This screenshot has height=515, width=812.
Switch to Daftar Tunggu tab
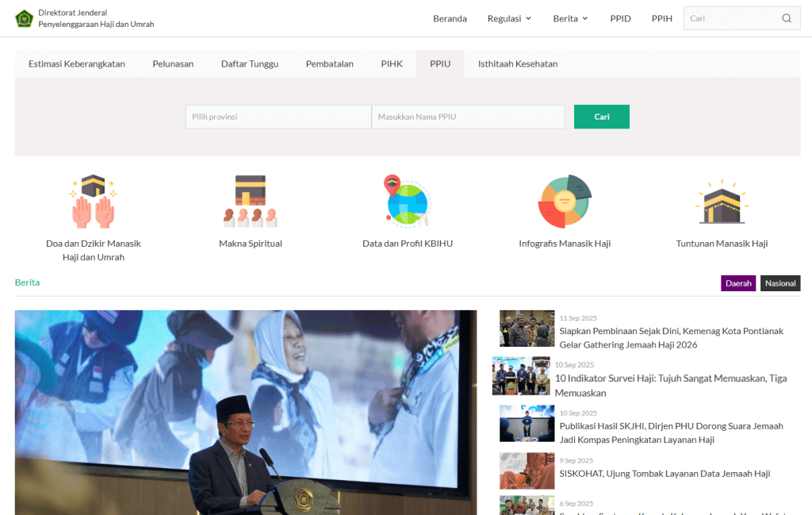(250, 63)
